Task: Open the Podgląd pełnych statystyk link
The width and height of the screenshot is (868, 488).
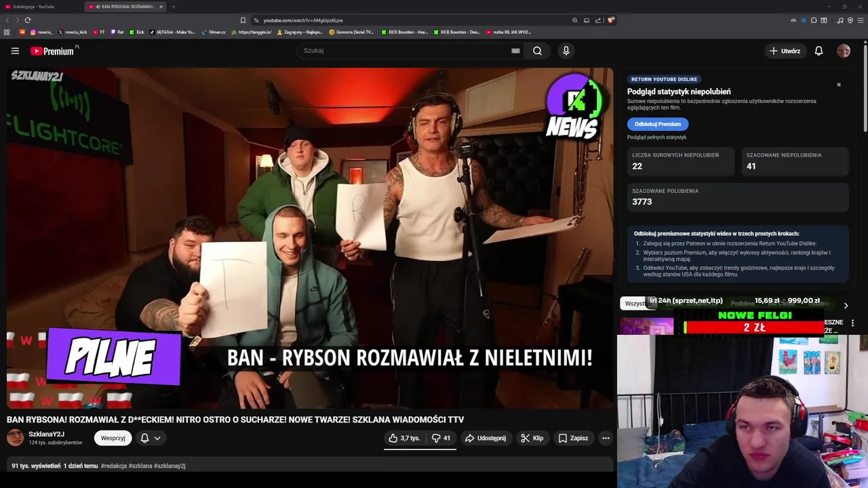Action: (x=656, y=138)
